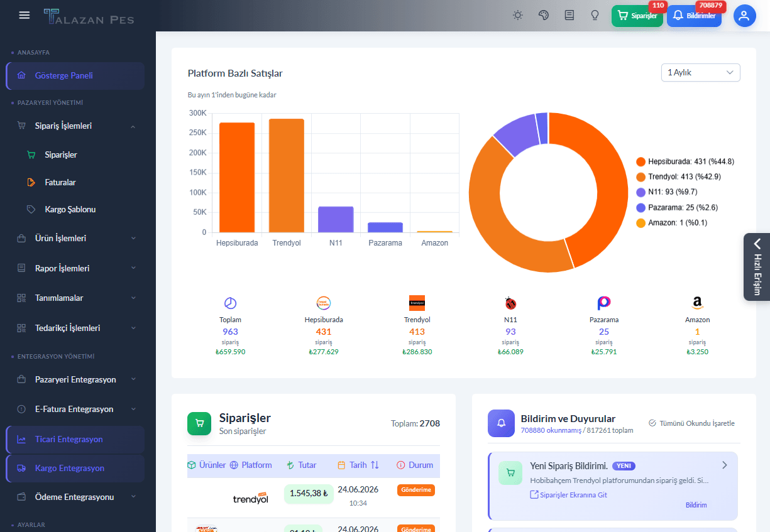The height and width of the screenshot is (532, 770).
Task: Open Ticari Entegrasyon in the sidebar
Action: (x=75, y=439)
